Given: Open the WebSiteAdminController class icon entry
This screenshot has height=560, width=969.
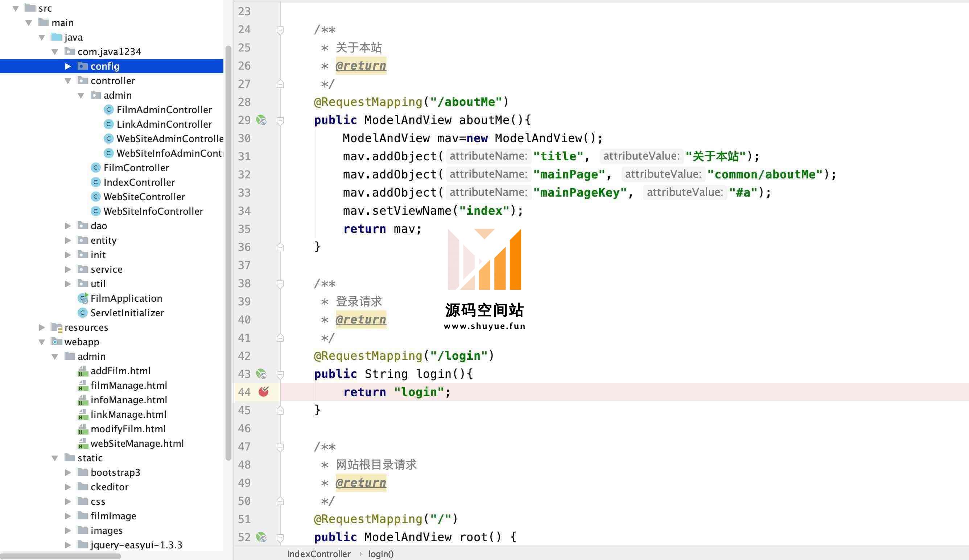Looking at the screenshot, I should [x=109, y=139].
